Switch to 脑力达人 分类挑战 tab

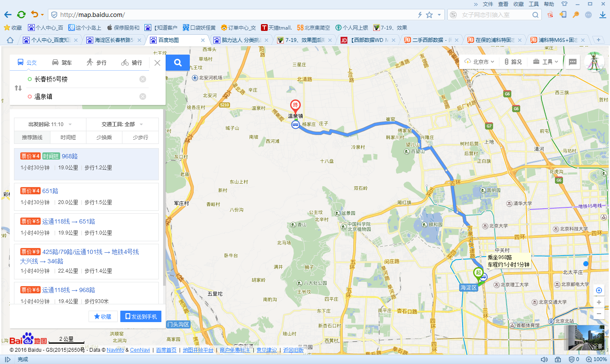[x=241, y=40]
